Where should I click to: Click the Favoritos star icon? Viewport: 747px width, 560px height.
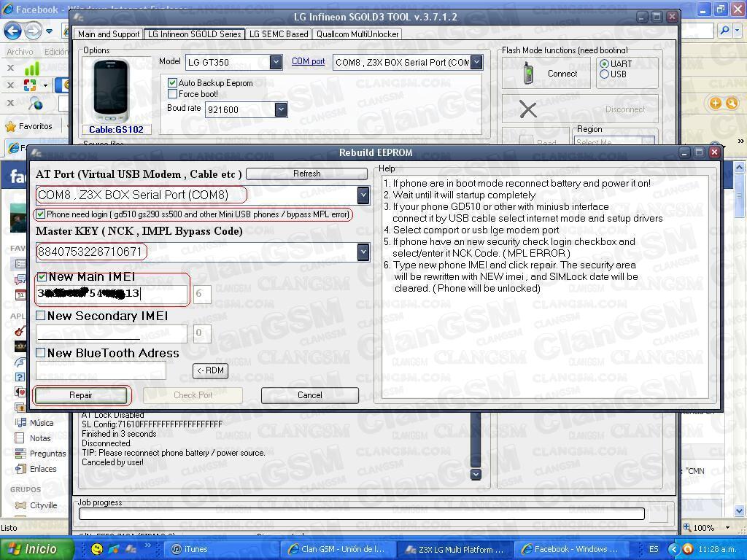[10, 127]
